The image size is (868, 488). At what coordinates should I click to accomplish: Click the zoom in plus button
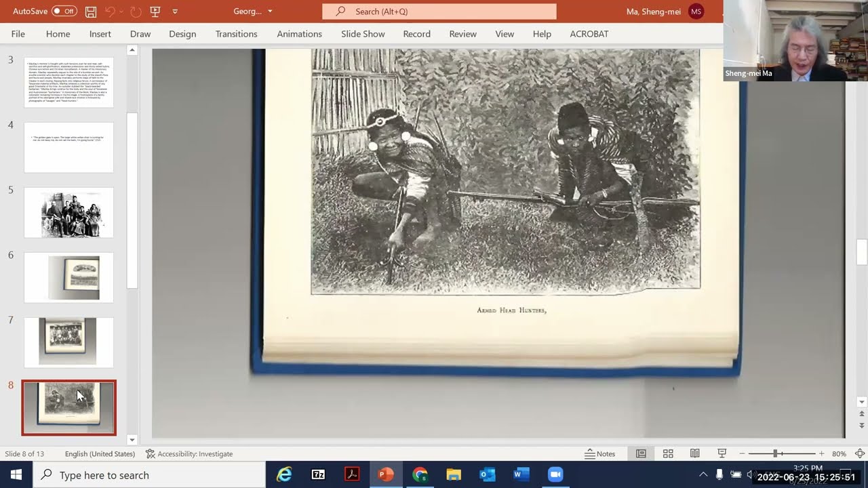(x=821, y=453)
